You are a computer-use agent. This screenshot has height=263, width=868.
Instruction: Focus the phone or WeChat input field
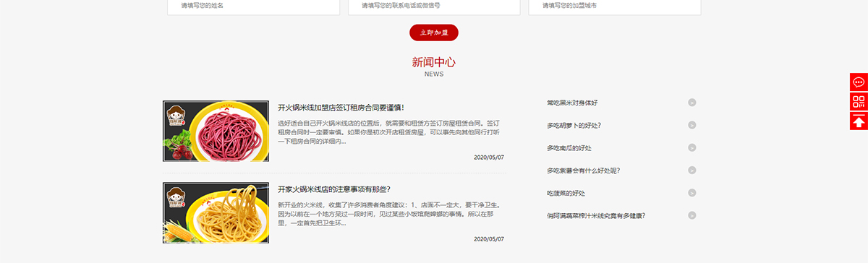(x=434, y=6)
